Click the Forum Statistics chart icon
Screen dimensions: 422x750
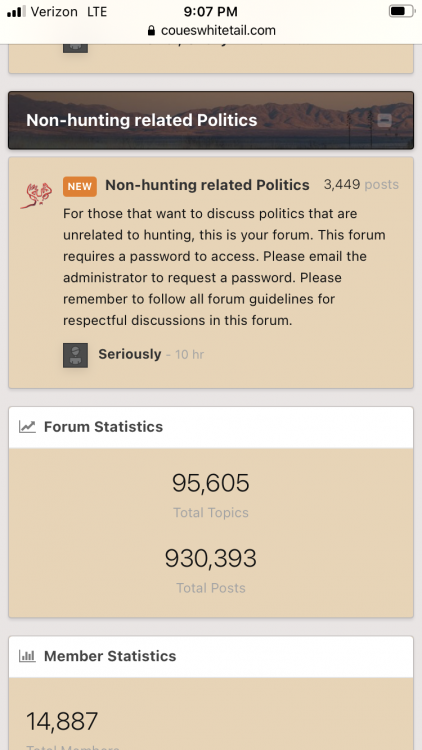(27, 427)
